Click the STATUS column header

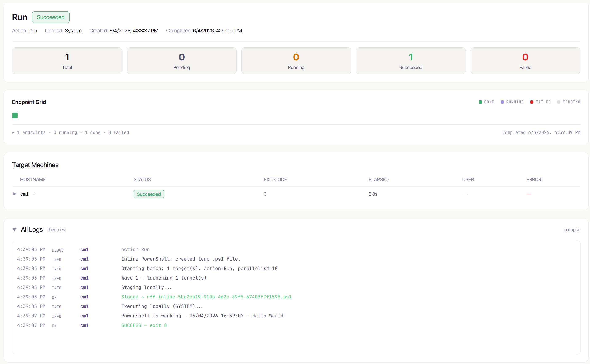click(142, 180)
